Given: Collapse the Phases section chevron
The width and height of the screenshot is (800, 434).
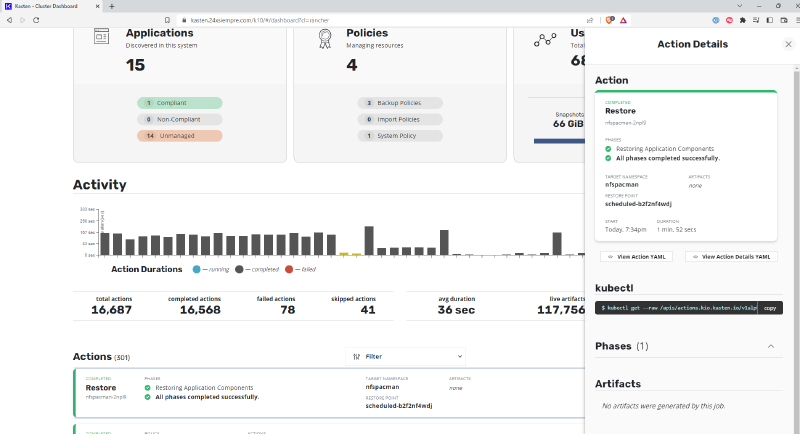Looking at the screenshot, I should 771,346.
